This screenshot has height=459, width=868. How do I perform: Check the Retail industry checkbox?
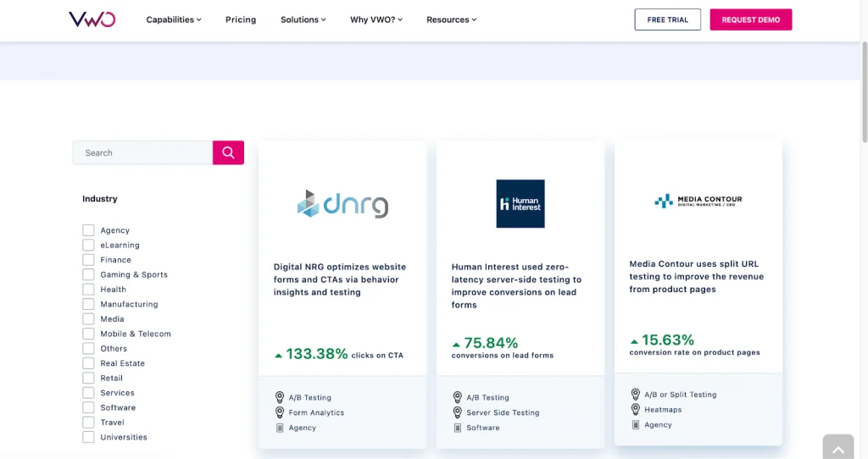(88, 379)
